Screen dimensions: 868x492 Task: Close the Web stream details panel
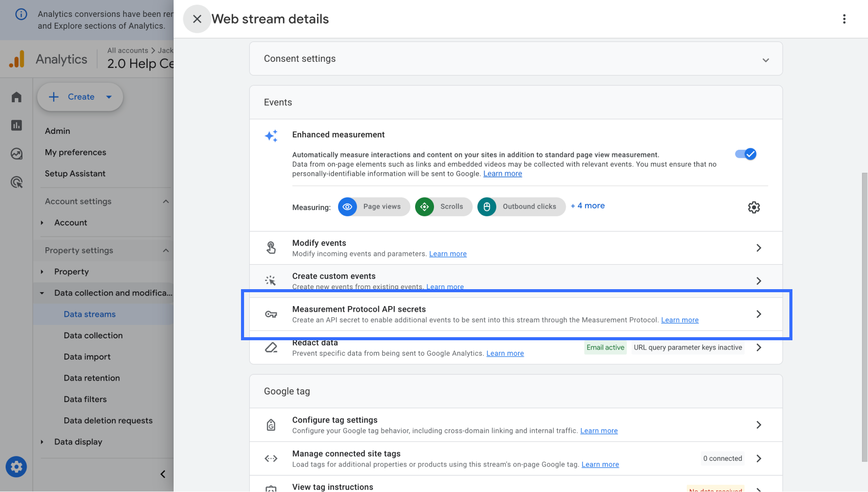pos(197,19)
